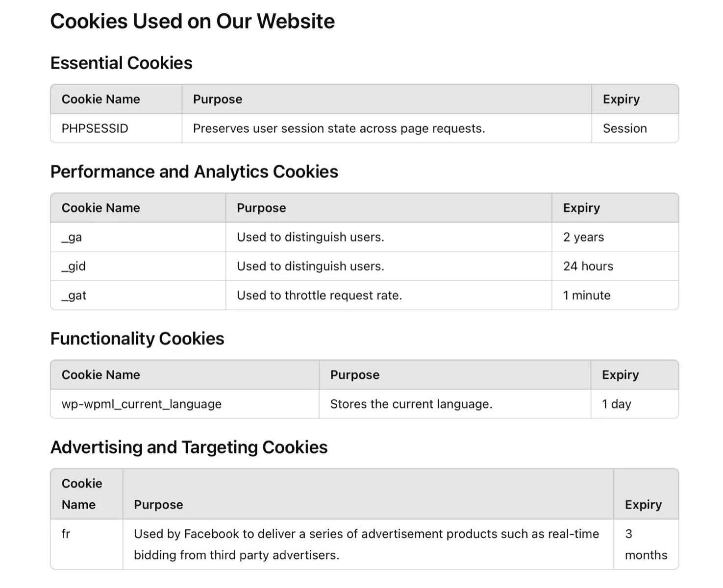The width and height of the screenshot is (723, 588).
Task: Select the _ga cookie name cell
Action: (72, 237)
